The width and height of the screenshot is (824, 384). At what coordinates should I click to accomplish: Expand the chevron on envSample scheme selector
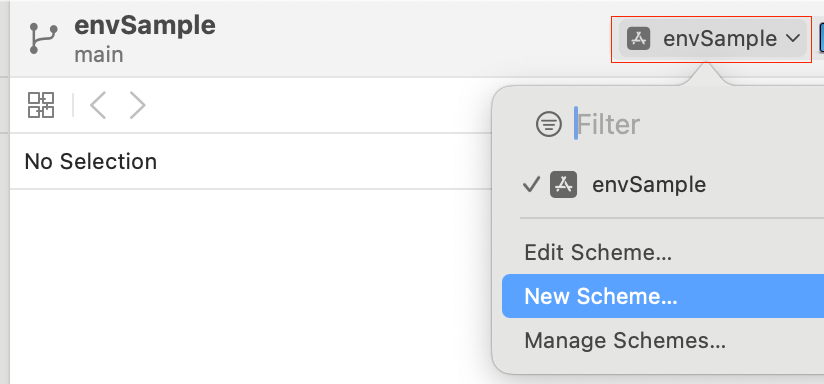(x=792, y=38)
